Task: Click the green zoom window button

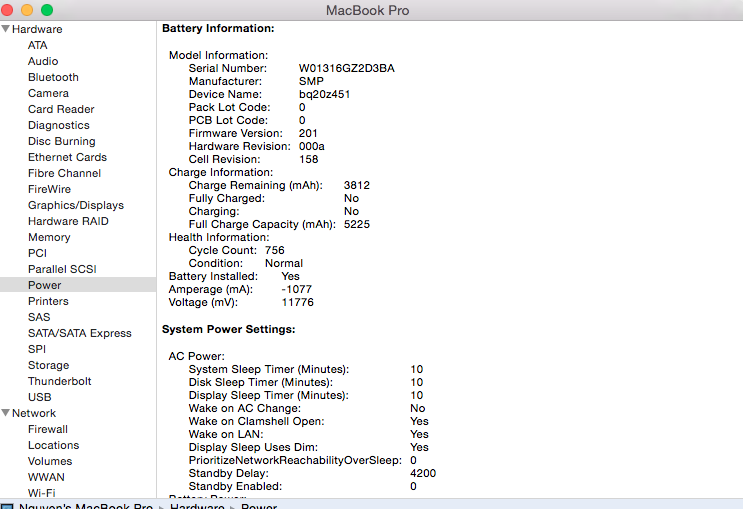Action: point(47,10)
